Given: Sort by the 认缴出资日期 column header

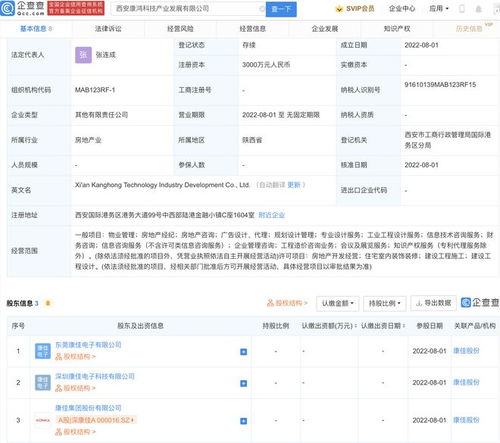Looking at the screenshot, I should pos(383,326).
